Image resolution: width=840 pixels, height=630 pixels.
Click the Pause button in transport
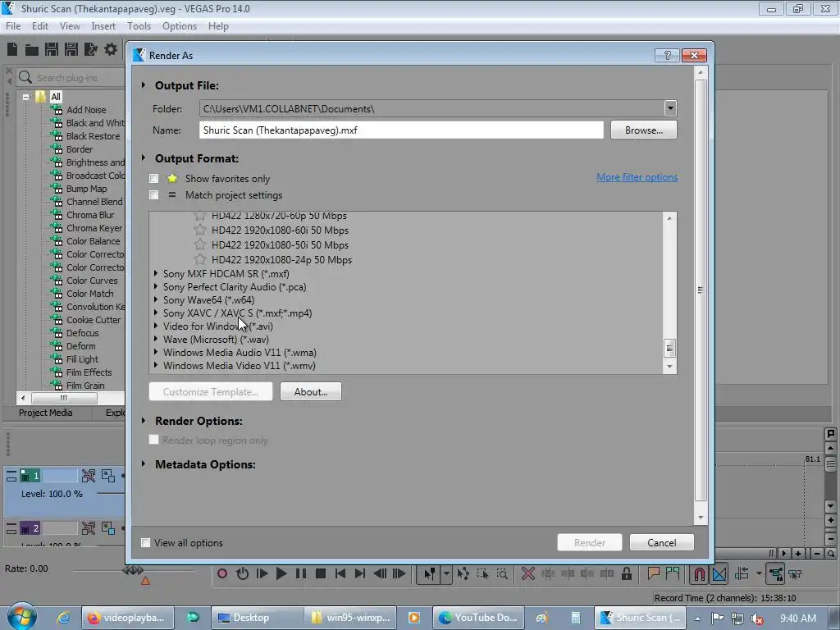coord(301,573)
